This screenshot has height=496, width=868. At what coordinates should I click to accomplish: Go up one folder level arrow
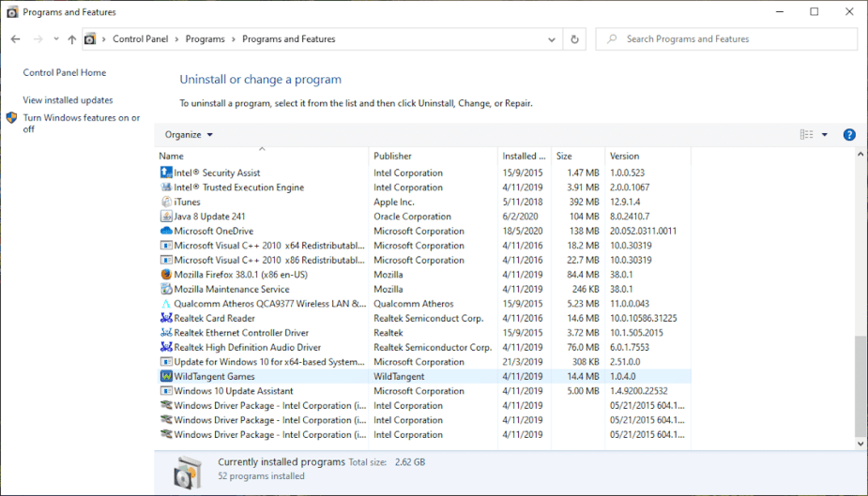pyautogui.click(x=72, y=39)
